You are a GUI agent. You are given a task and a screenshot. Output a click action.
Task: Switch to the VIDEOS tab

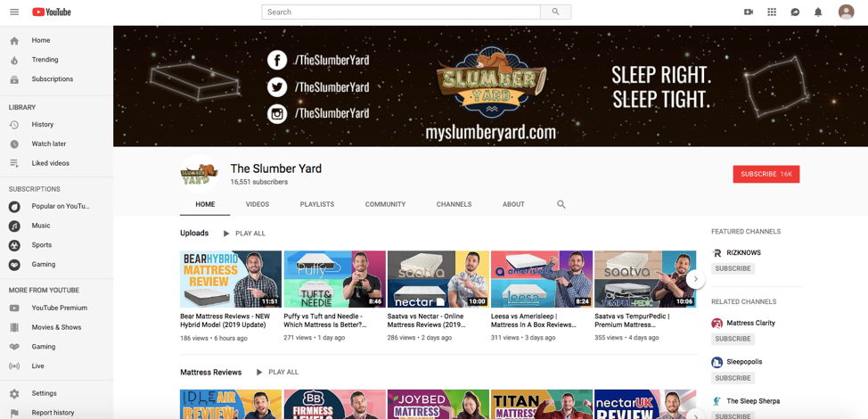pyautogui.click(x=258, y=204)
